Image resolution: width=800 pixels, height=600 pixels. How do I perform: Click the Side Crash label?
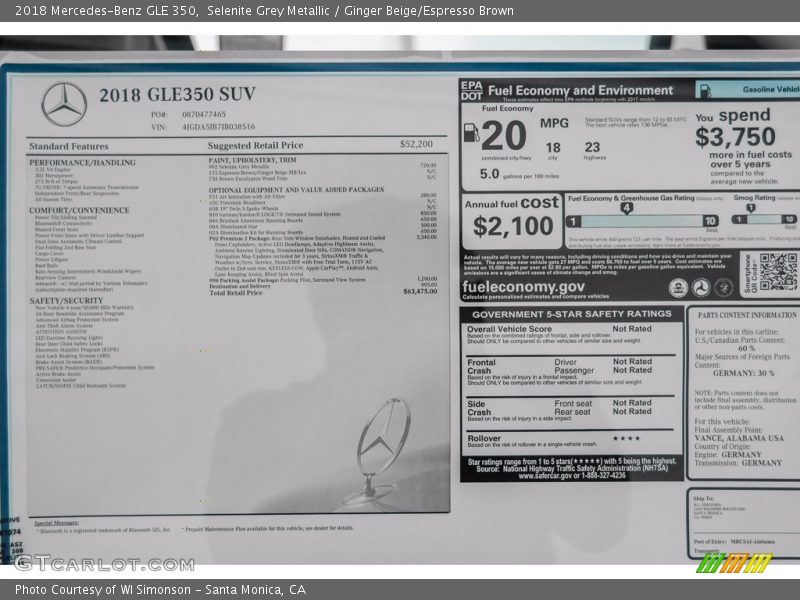click(479, 408)
